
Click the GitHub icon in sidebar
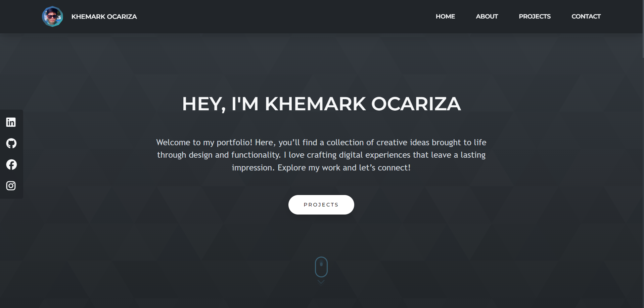tap(11, 143)
